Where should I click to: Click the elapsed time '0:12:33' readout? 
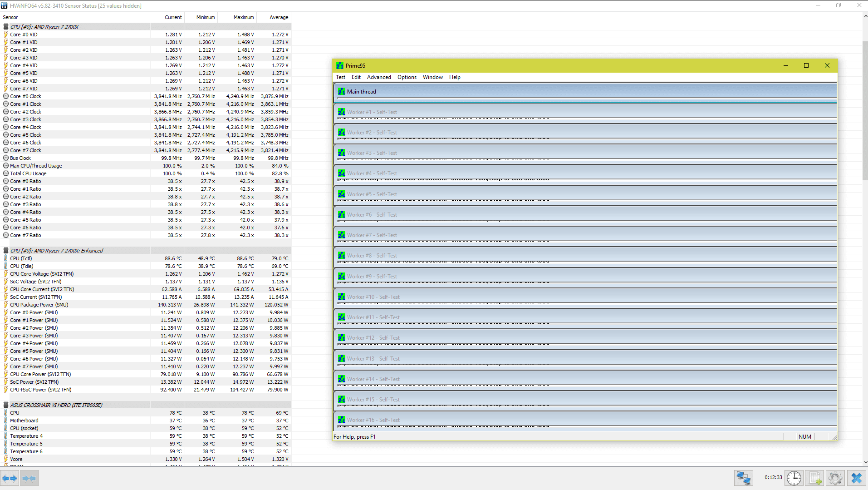773,478
